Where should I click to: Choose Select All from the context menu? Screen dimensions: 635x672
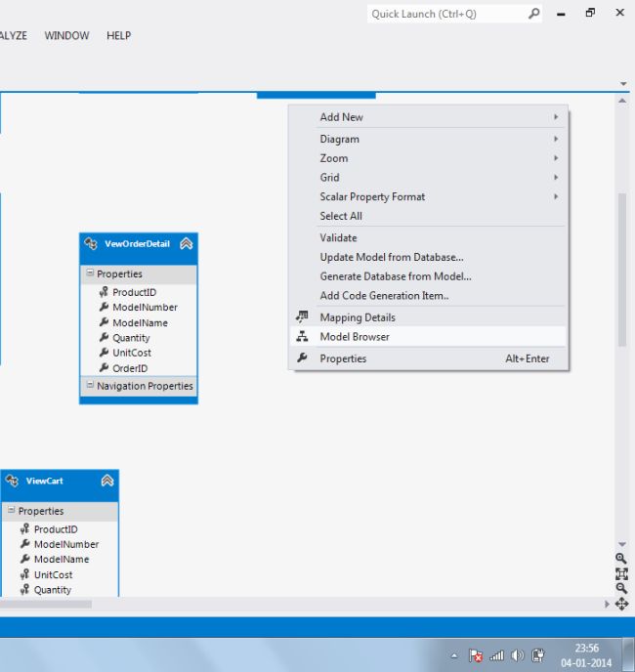(x=428, y=216)
